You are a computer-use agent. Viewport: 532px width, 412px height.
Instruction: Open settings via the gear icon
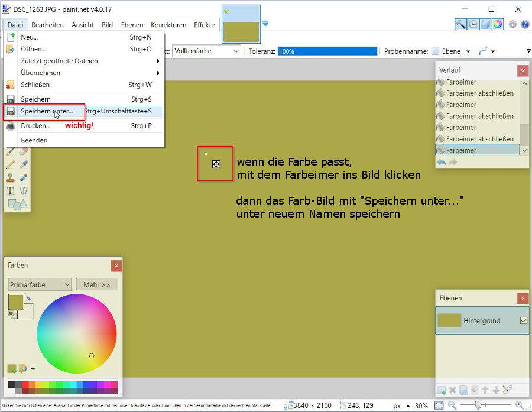[x=512, y=24]
